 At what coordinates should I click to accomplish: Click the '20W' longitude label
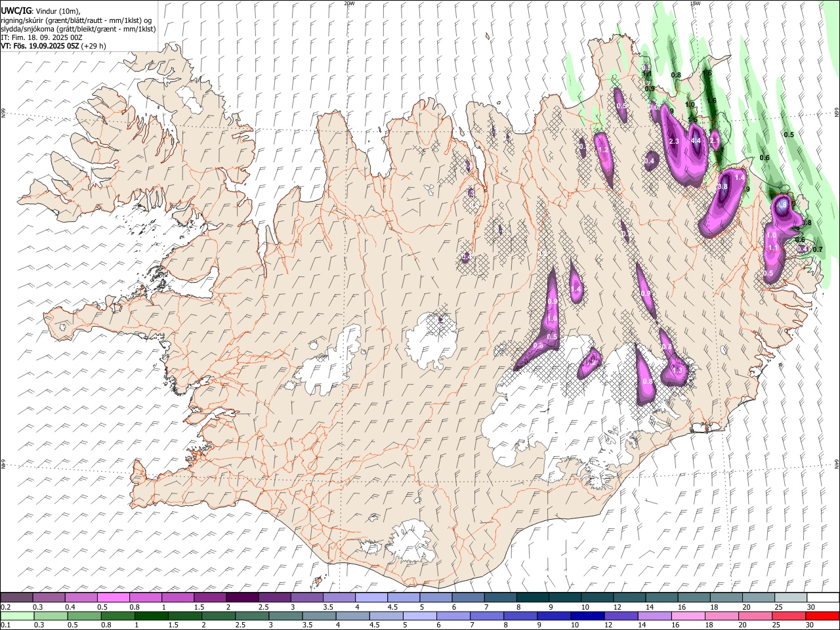349,3
